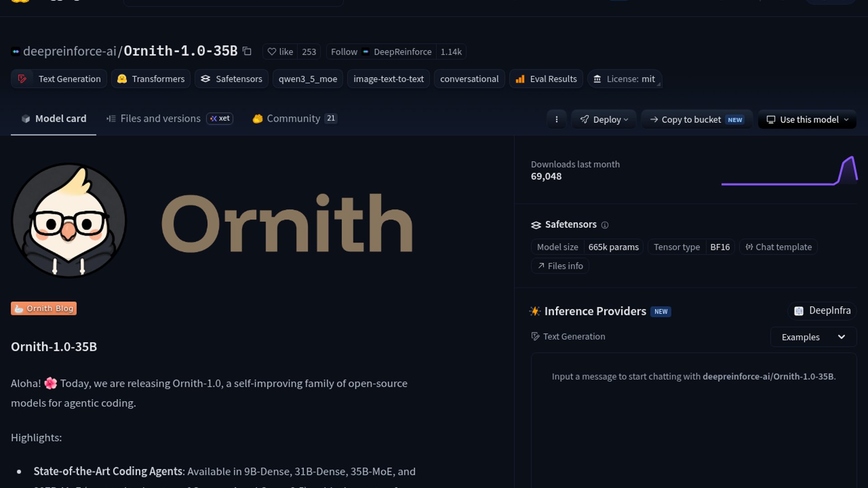Click the Tensor type BF16 badge
The image size is (868, 488).
click(691, 247)
